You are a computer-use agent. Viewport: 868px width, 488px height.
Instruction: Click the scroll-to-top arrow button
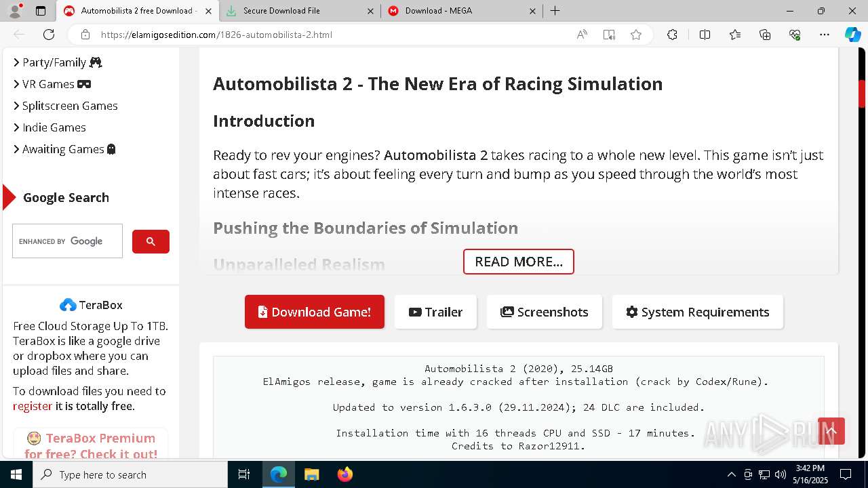831,431
